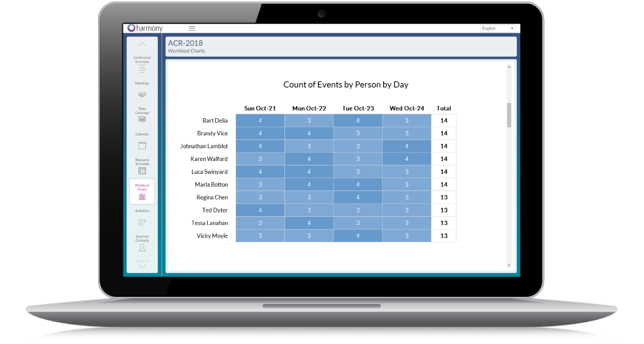
Task: Click the ACR-2018 conference title
Action: coord(185,43)
